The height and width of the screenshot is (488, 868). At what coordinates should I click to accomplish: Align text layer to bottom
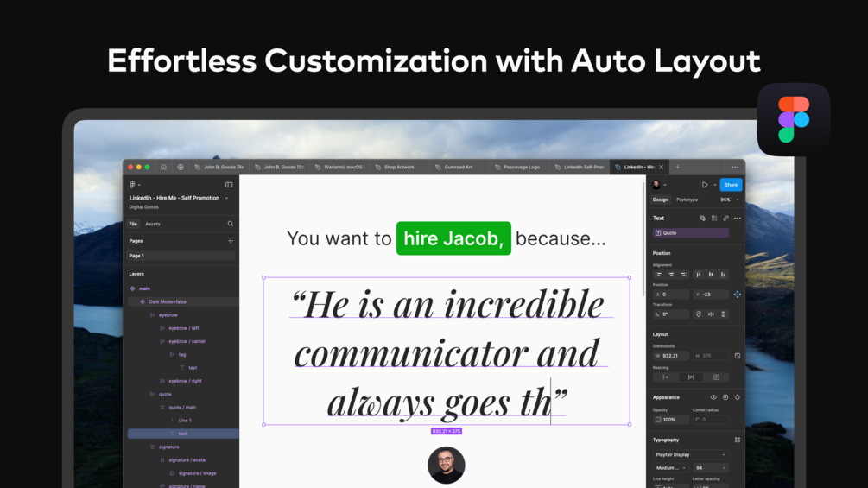[723, 275]
